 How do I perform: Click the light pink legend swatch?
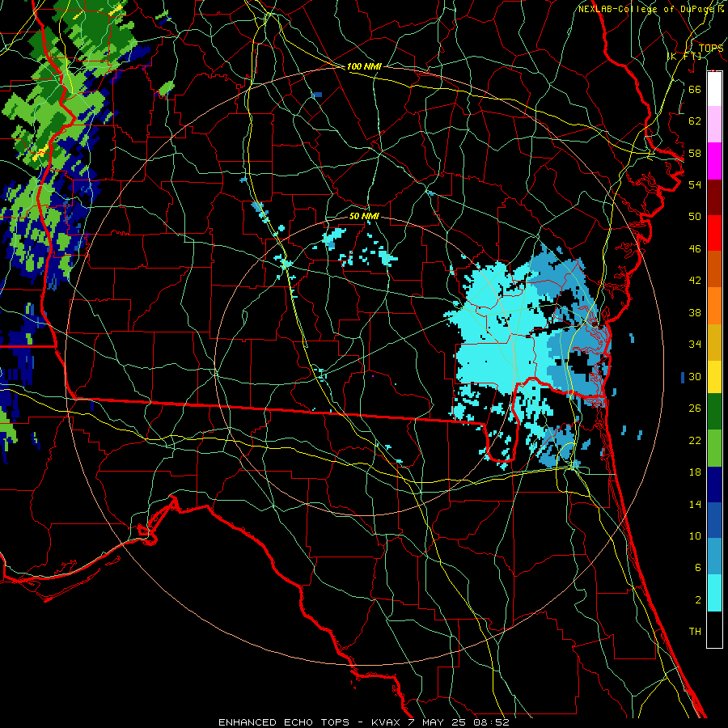[714, 125]
